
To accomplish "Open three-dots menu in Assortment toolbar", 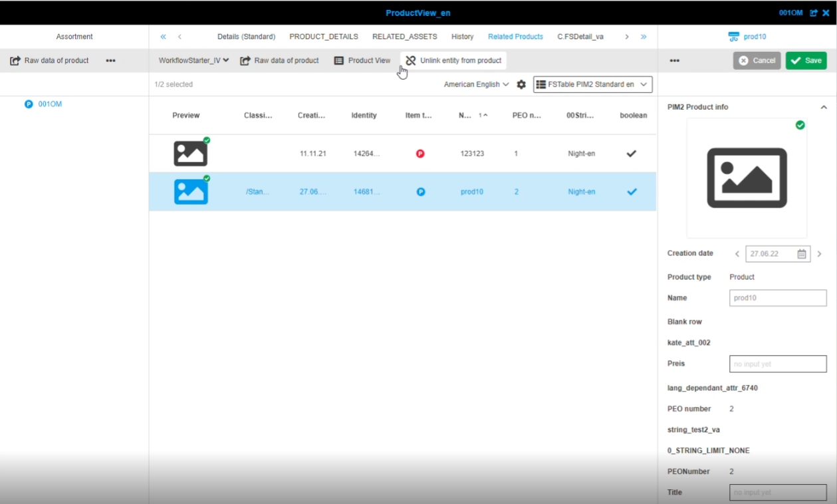I will click(110, 61).
